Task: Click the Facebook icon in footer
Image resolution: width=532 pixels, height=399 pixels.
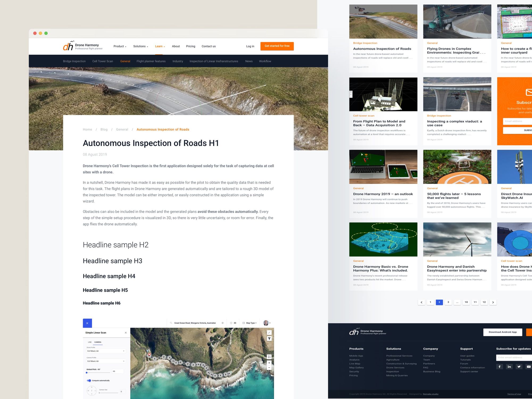Action: pyautogui.click(x=500, y=367)
